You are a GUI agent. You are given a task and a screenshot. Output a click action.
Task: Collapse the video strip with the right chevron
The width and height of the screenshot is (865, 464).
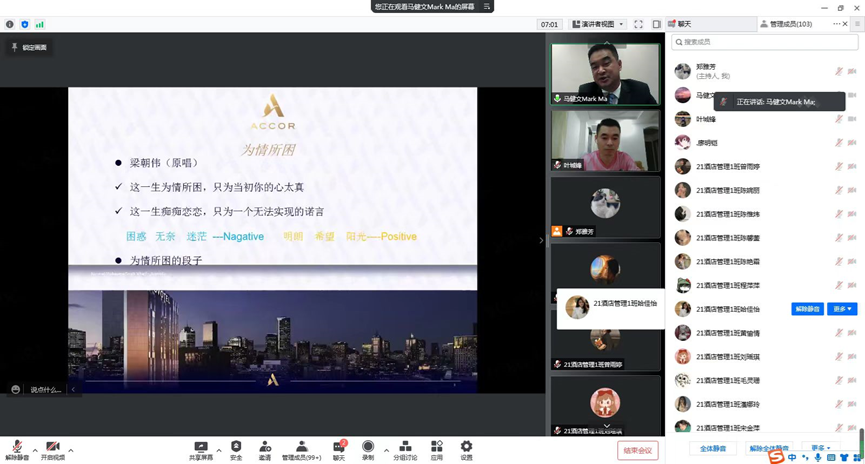pyautogui.click(x=541, y=240)
